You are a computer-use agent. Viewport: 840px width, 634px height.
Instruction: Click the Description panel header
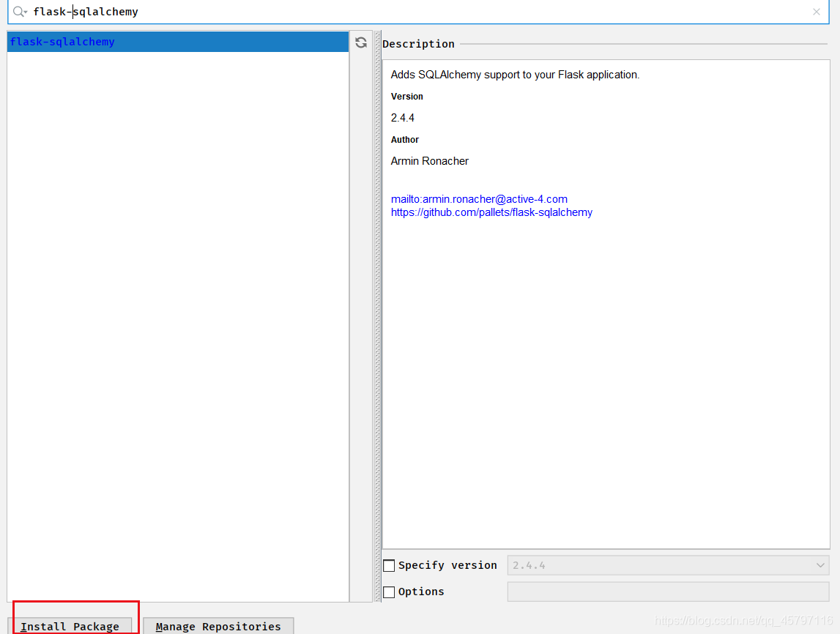pyautogui.click(x=418, y=44)
